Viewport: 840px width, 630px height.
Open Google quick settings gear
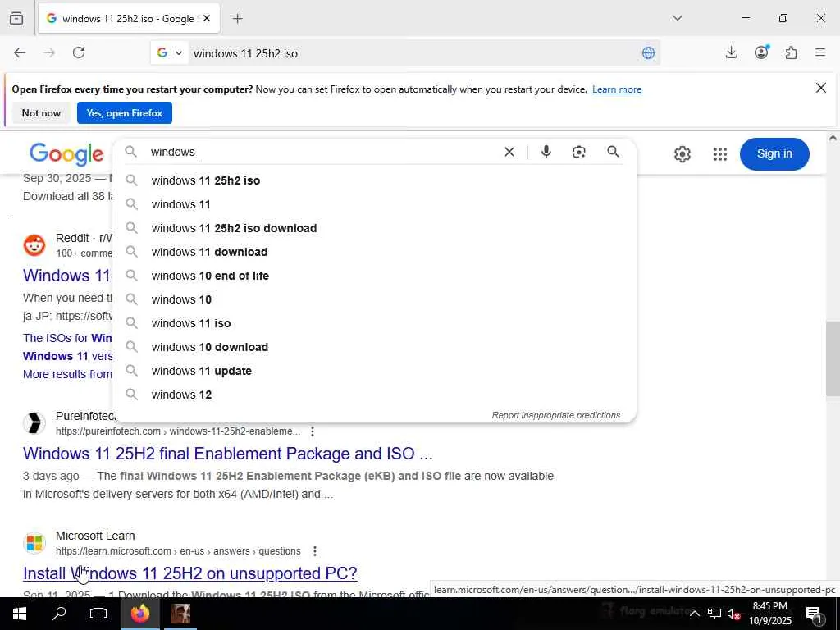(682, 154)
